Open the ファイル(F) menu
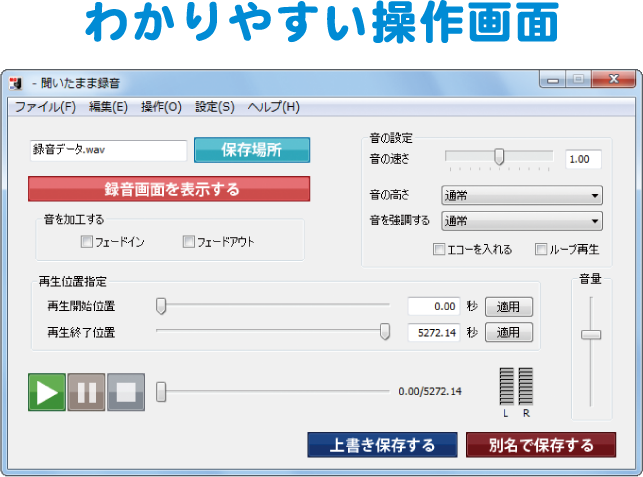The width and height of the screenshot is (643, 477). tap(45, 107)
